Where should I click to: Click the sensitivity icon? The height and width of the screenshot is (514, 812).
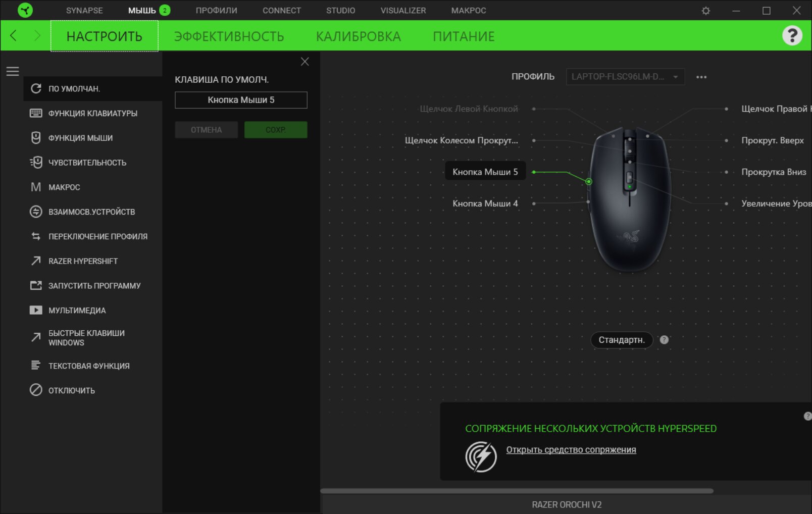click(x=36, y=162)
